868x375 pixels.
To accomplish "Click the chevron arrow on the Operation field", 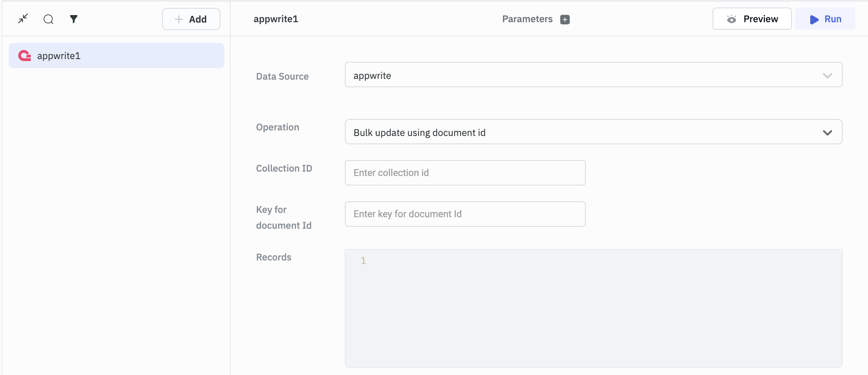I will pyautogui.click(x=827, y=132).
